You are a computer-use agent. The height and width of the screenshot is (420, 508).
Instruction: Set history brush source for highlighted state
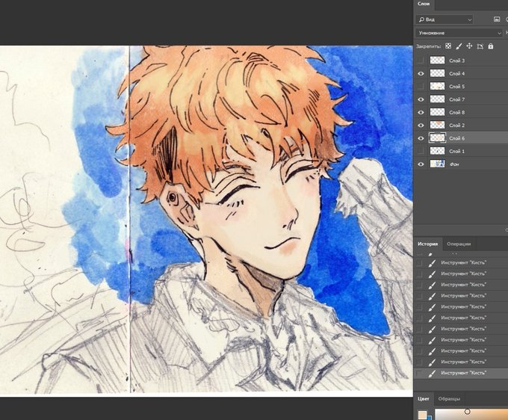[419, 374]
